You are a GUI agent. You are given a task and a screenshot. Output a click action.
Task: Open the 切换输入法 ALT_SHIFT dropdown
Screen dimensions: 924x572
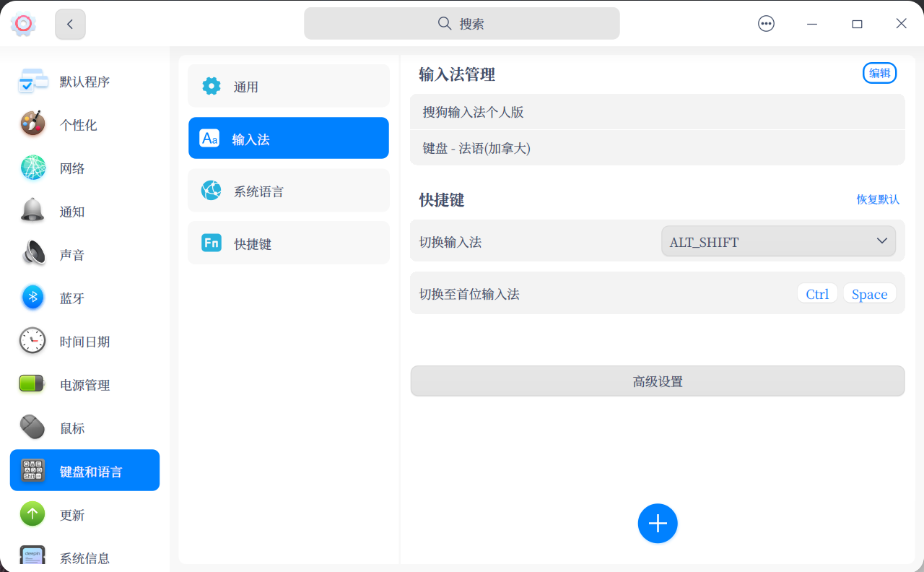778,241
